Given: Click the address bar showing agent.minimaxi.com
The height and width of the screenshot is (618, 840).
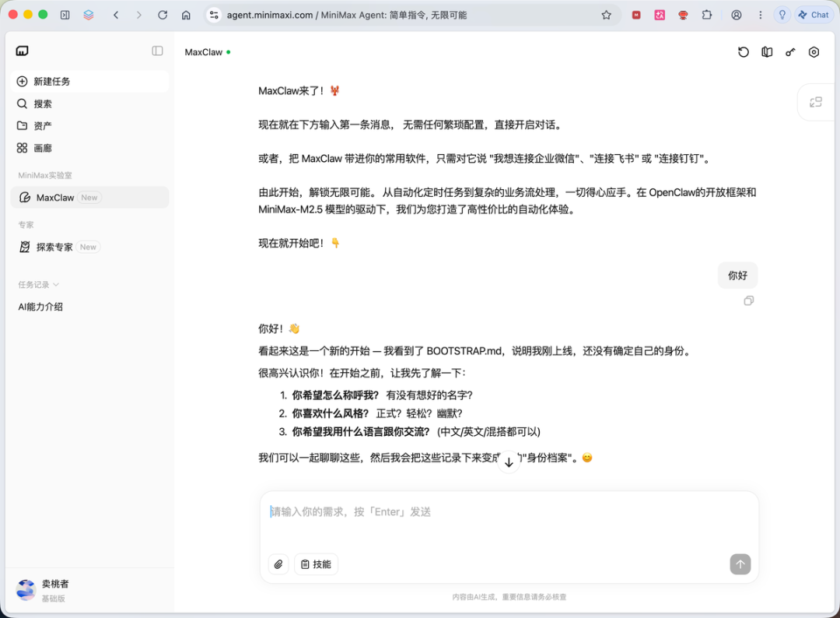Looking at the screenshot, I should point(412,15).
